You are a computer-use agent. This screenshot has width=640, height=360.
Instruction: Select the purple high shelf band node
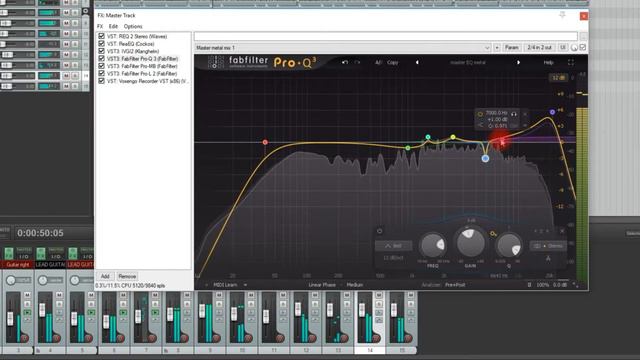point(552,112)
